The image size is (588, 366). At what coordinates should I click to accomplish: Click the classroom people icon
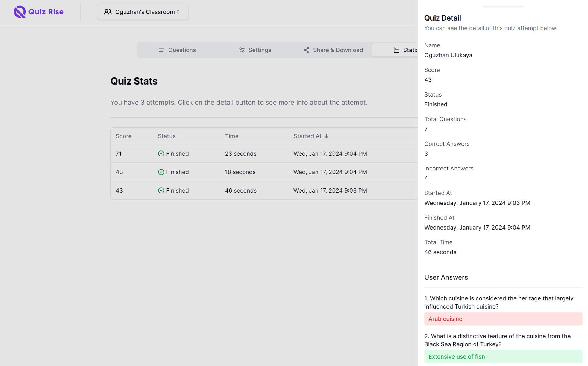(x=108, y=12)
